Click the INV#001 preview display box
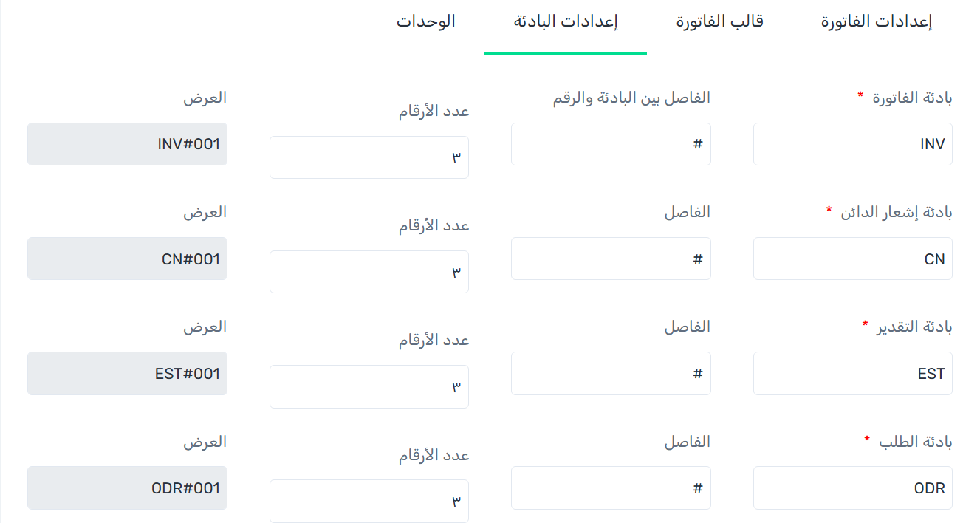This screenshot has width=980, height=523. coord(127,144)
